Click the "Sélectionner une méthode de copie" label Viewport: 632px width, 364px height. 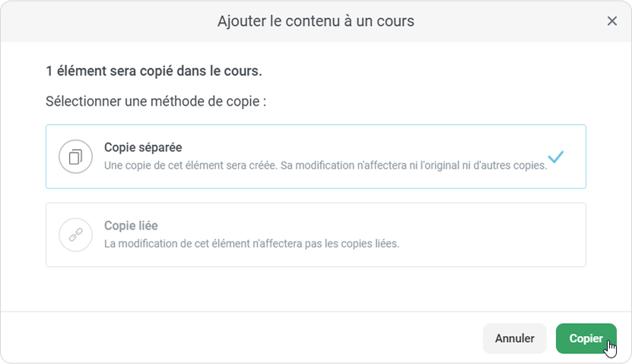[156, 101]
